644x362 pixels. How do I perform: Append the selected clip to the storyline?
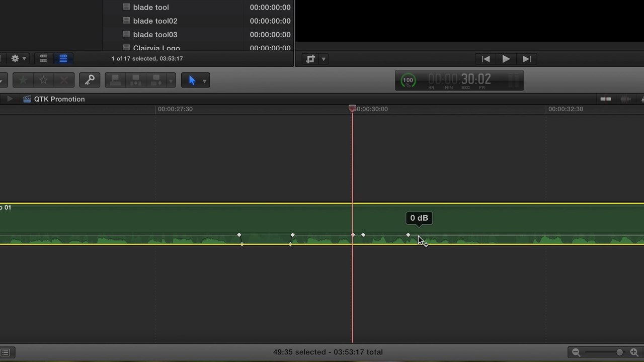pos(156,80)
